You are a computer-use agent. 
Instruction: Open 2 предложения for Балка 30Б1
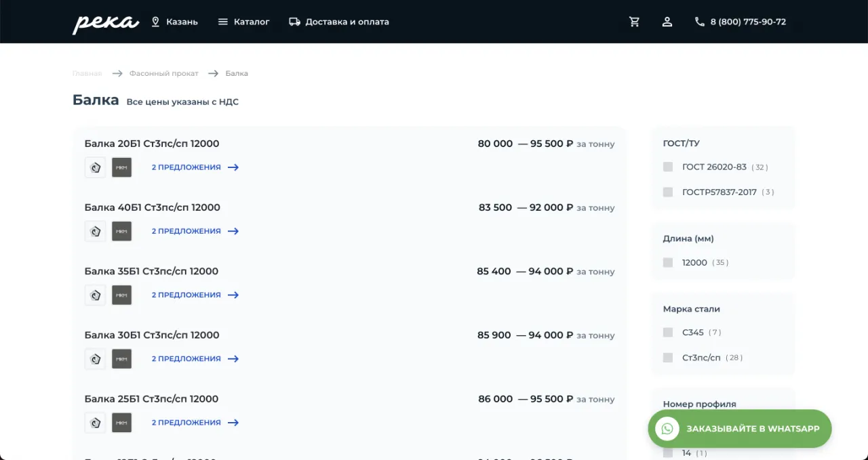click(186, 358)
